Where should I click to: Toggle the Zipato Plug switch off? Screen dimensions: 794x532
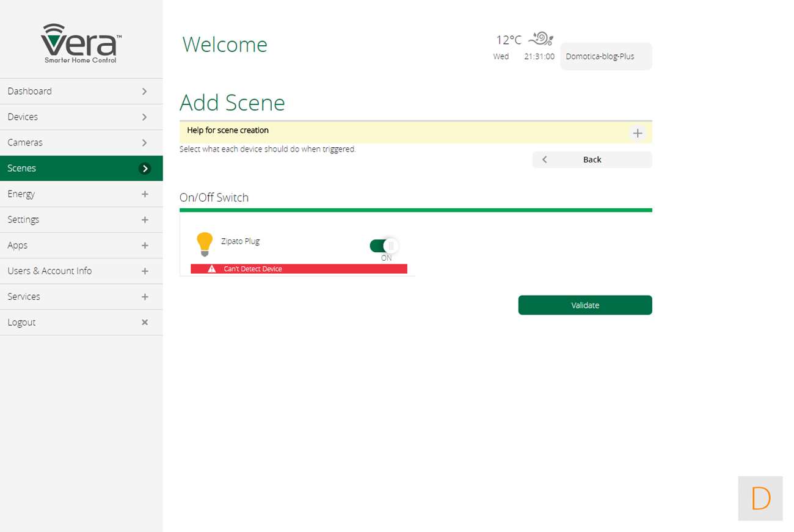[384, 246]
